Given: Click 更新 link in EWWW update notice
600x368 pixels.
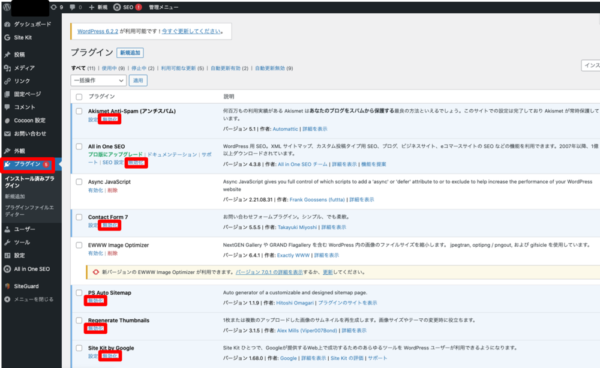Looking at the screenshot, I should click(x=328, y=272).
